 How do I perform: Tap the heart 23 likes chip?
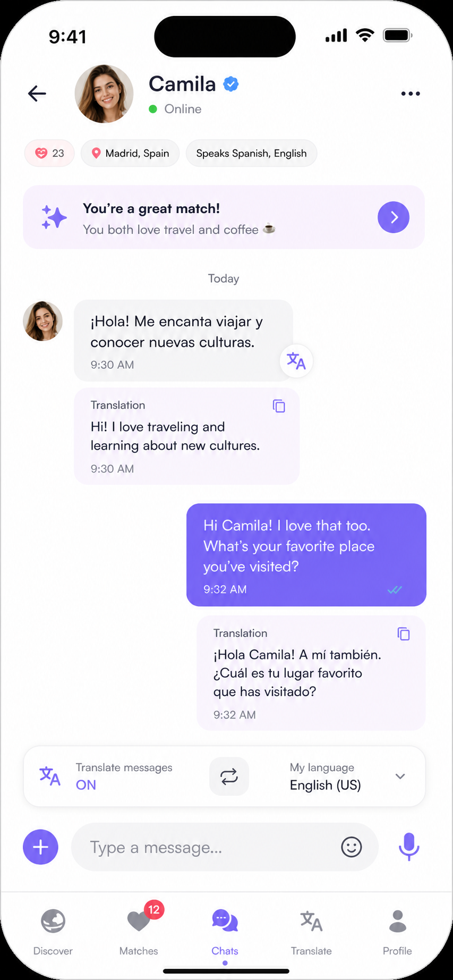tap(49, 153)
